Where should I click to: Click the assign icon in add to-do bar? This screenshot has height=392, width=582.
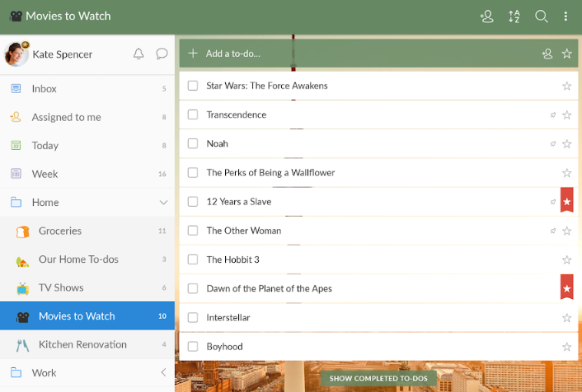click(x=547, y=54)
